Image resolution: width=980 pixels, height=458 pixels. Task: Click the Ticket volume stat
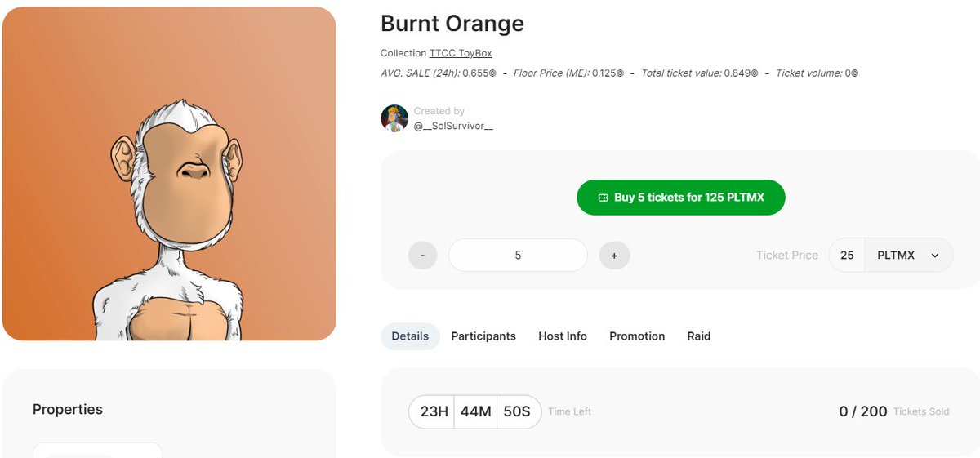tap(817, 73)
